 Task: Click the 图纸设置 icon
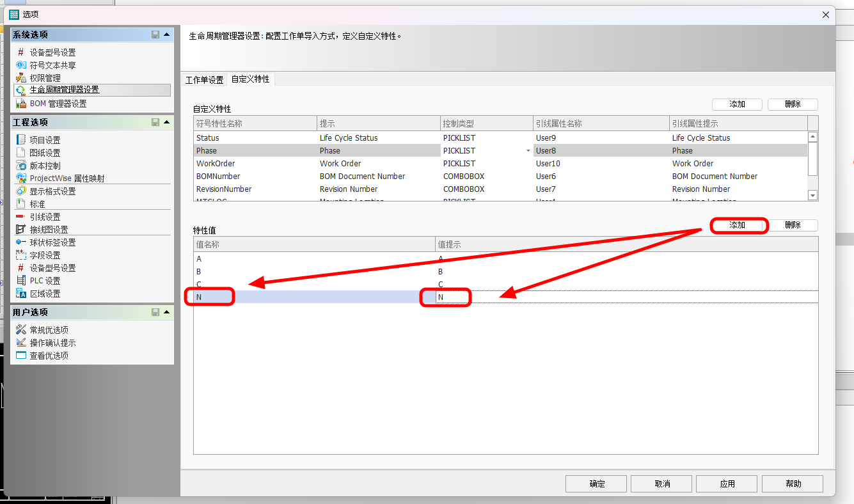click(20, 153)
